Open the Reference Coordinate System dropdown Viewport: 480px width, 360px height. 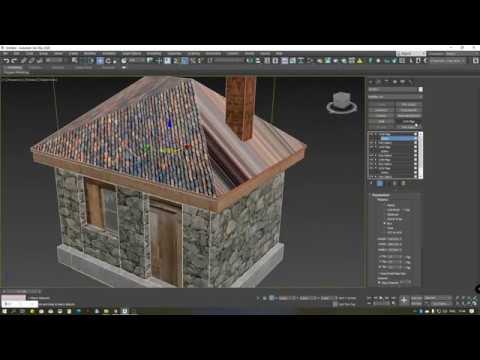pos(137,61)
